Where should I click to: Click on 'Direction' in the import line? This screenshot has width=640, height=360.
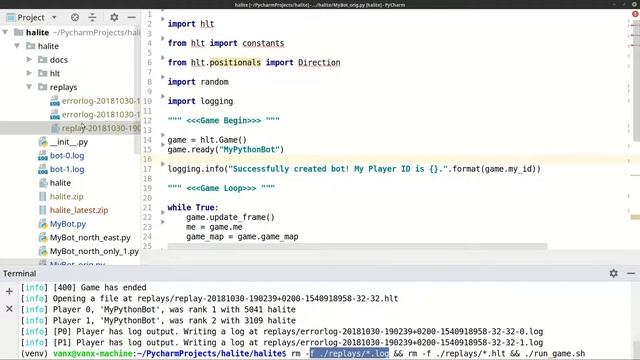pos(319,62)
